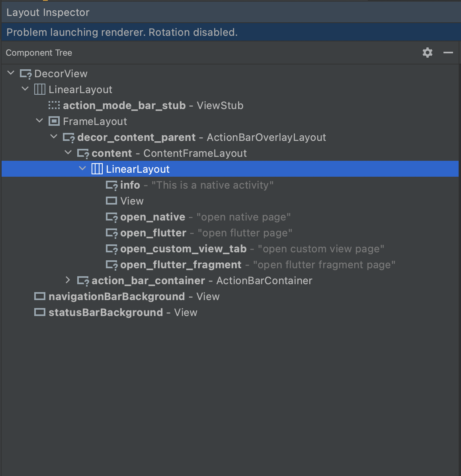Image resolution: width=461 pixels, height=476 pixels.
Task: Click the ContentFrameLayout icon beside content
Action: coord(83,153)
